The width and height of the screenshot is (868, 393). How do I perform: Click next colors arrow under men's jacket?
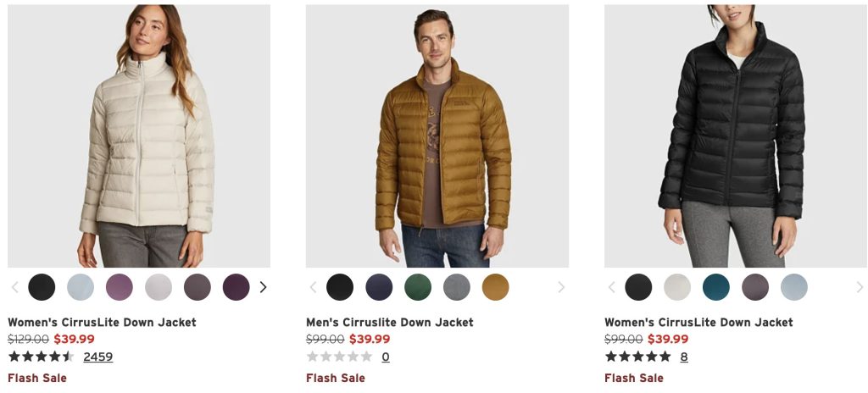pyautogui.click(x=561, y=287)
